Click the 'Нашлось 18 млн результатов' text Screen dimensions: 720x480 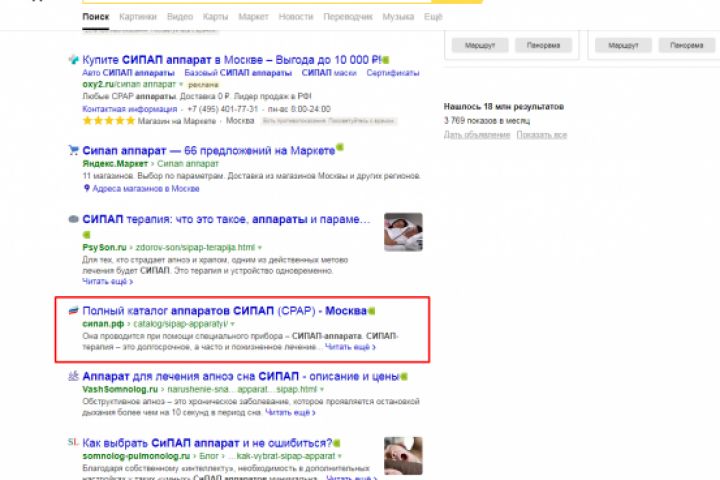click(x=504, y=107)
